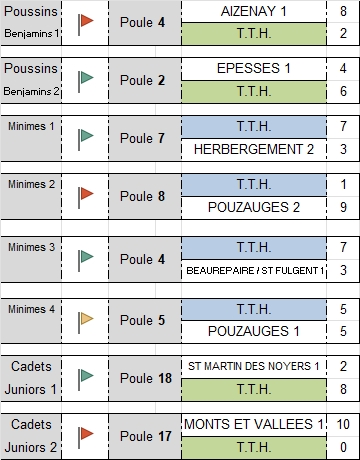Viewport: 360px width, 460px height.
Task: Click the red flag for Poussins Benjamins 1
Action: [86, 25]
